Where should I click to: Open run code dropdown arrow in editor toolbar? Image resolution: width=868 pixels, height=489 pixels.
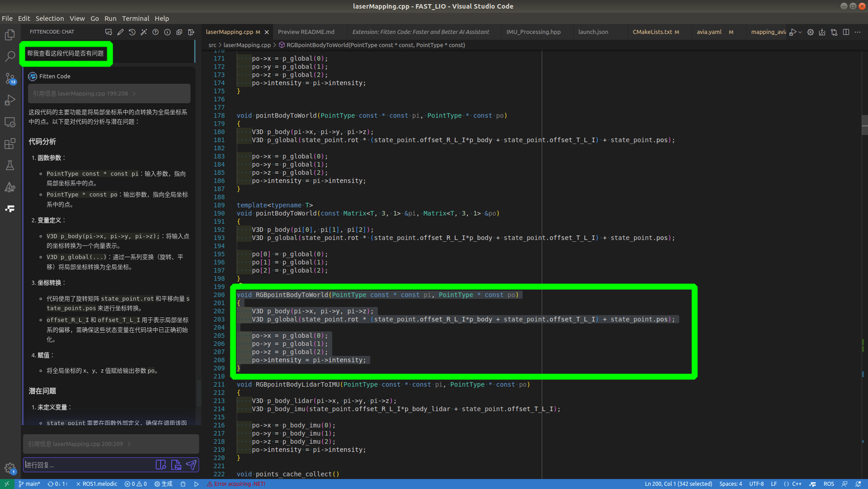pos(800,32)
